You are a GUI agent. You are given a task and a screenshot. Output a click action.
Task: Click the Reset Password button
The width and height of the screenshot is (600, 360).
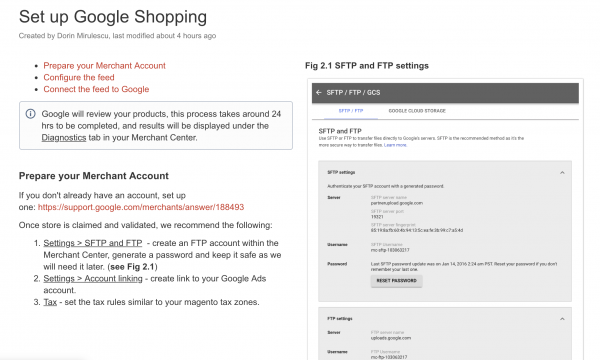tap(396, 281)
